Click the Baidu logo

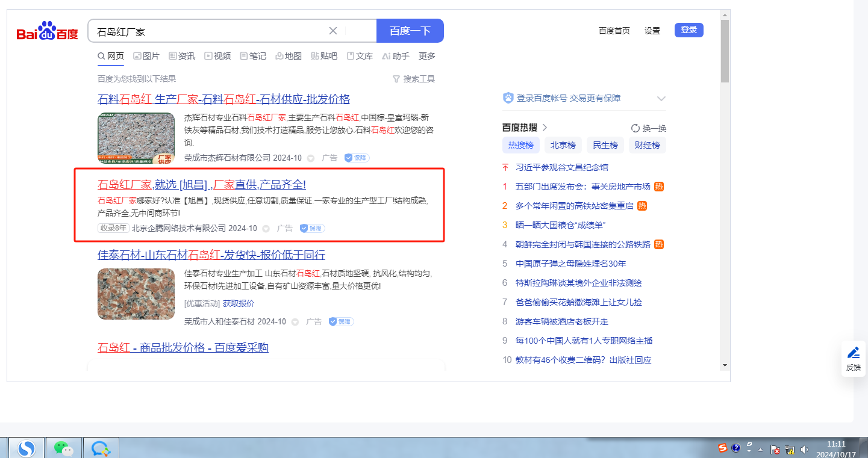click(x=47, y=31)
